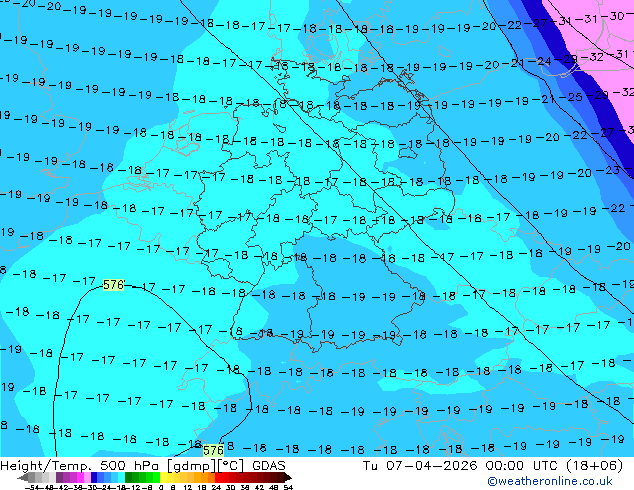Select the 576 contour label near the bottom edge

(213, 450)
